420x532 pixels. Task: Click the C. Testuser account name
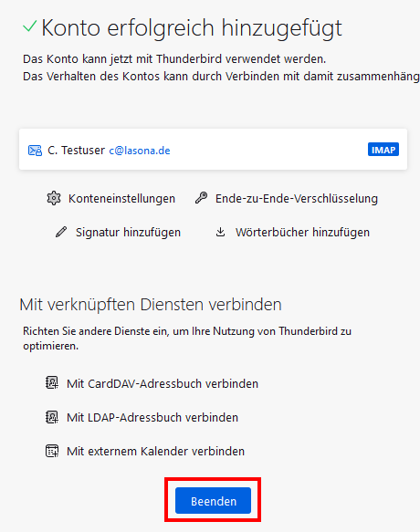tap(76, 151)
